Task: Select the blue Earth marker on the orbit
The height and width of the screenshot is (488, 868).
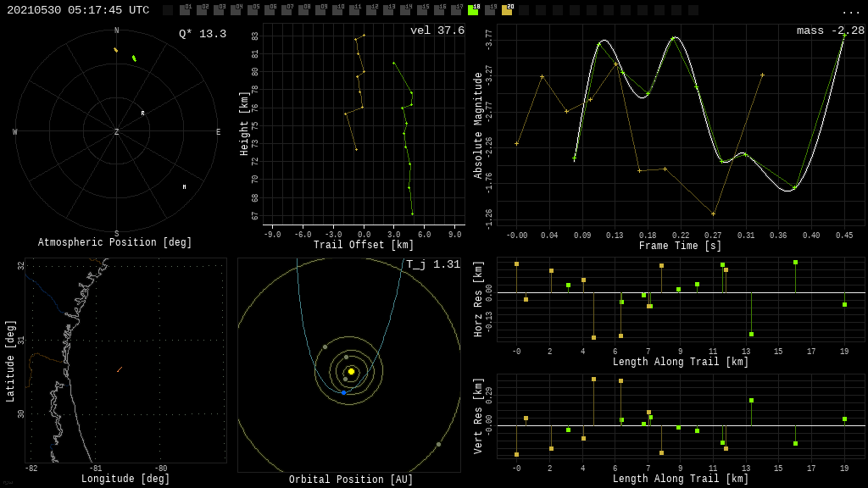Action: pyautogui.click(x=343, y=392)
